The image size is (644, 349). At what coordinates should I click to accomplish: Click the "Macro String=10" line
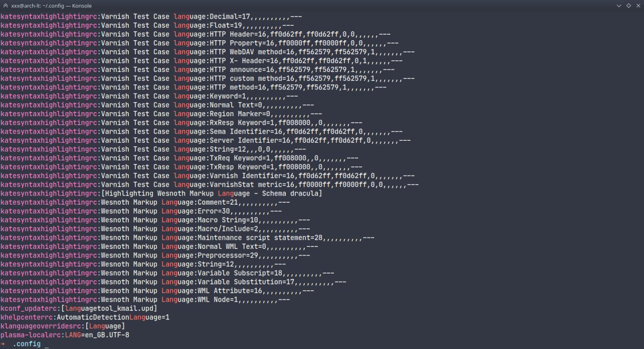coord(155,220)
